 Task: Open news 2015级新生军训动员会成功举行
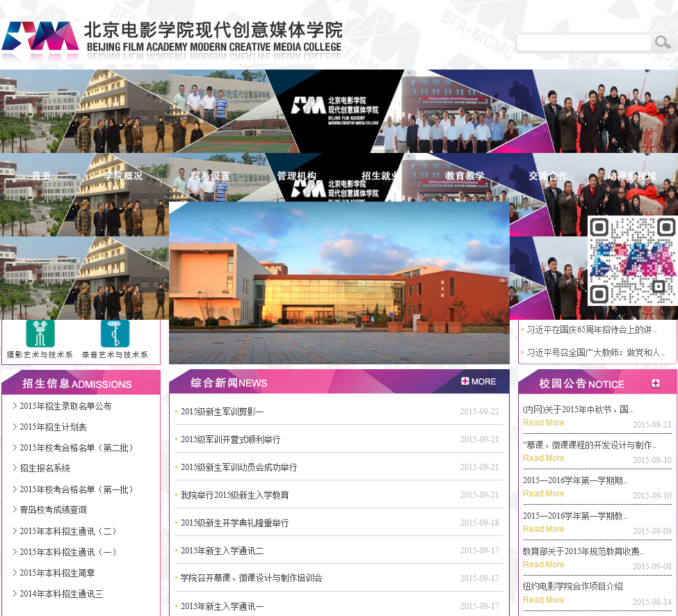click(x=239, y=467)
